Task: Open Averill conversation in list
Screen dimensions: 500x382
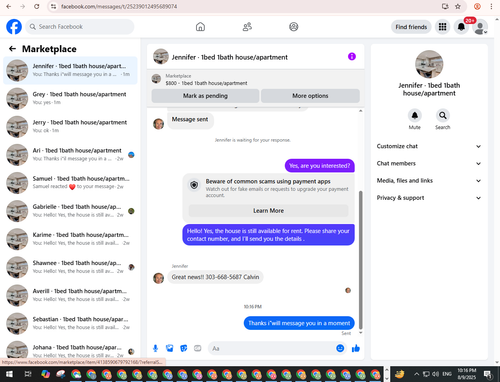Action: tap(70, 295)
